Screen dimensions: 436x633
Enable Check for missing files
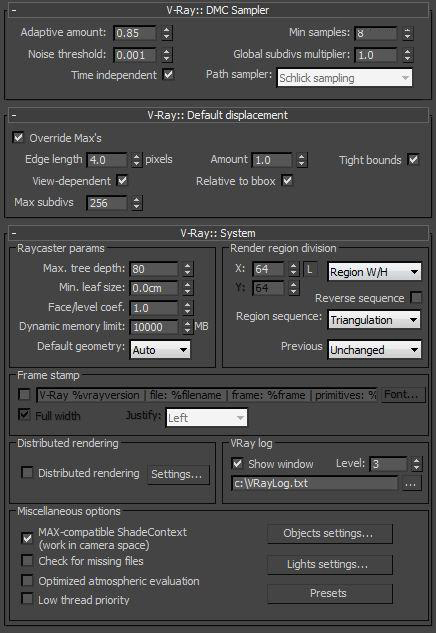[x=27, y=561]
